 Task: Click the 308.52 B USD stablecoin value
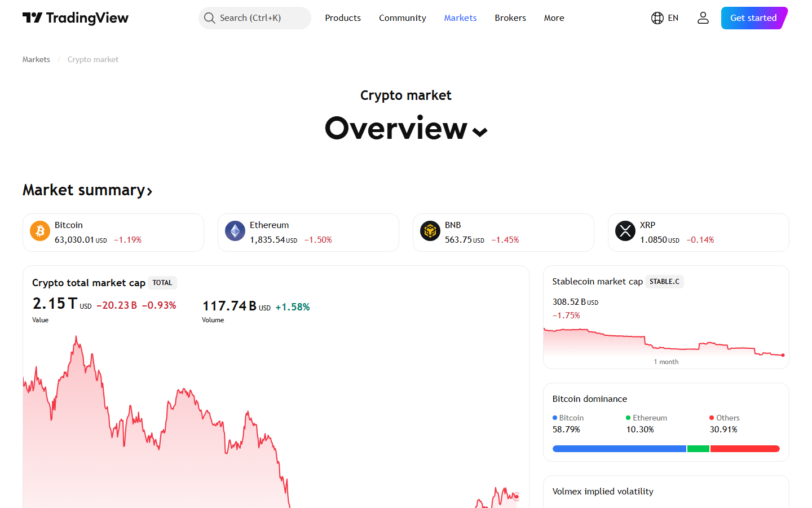click(x=575, y=302)
